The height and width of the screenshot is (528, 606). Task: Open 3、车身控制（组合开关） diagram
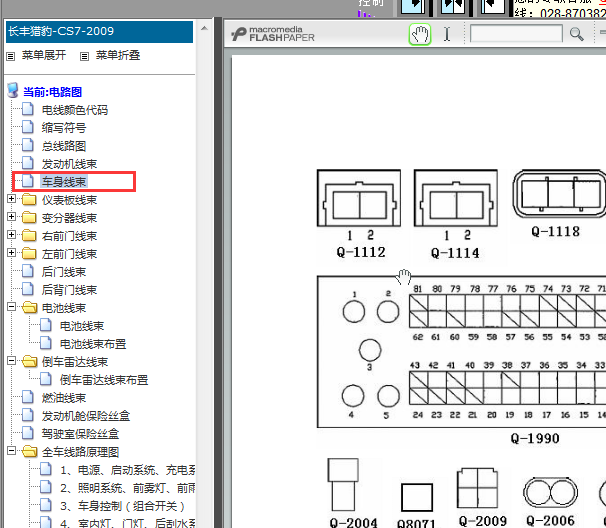[122, 506]
